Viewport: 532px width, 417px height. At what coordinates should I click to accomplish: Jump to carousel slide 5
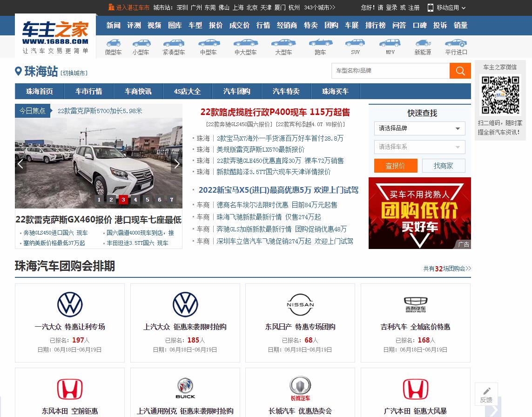(x=148, y=200)
